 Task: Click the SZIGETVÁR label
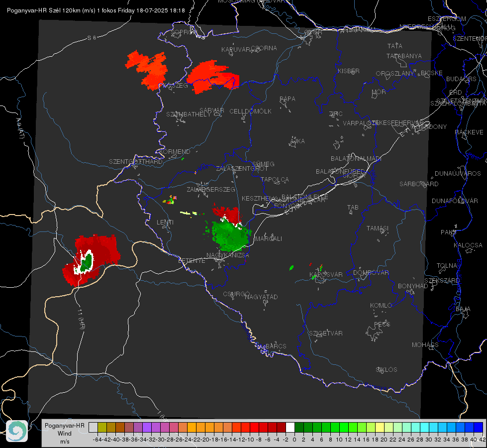[326, 333]
